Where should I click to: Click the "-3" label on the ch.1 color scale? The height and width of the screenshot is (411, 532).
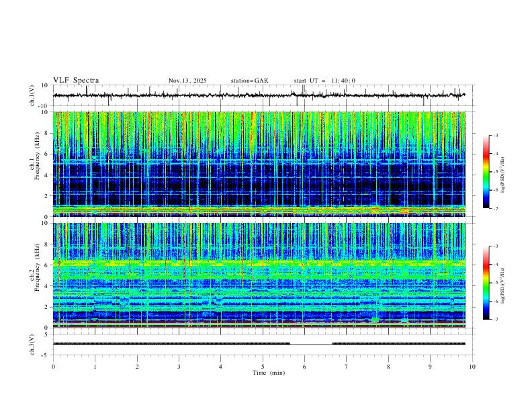click(495, 135)
